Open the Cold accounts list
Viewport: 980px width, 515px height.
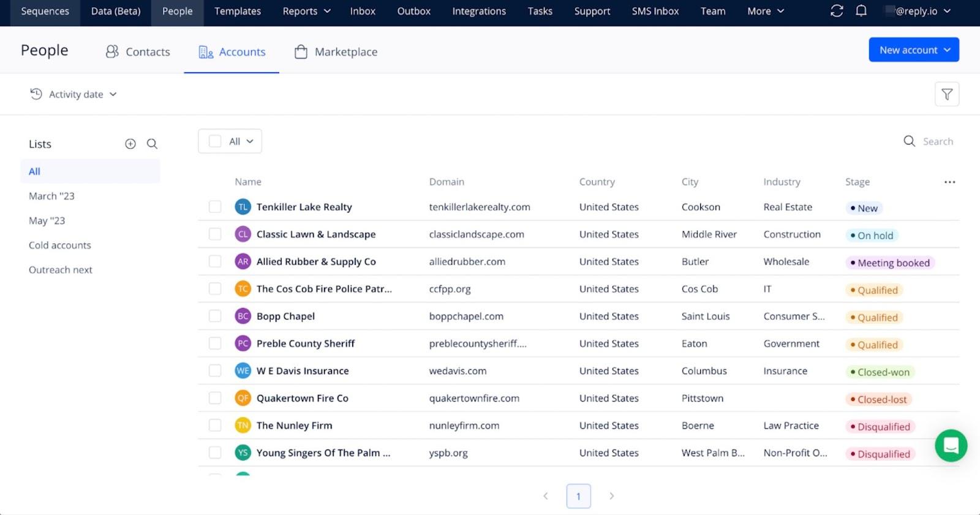(60, 245)
